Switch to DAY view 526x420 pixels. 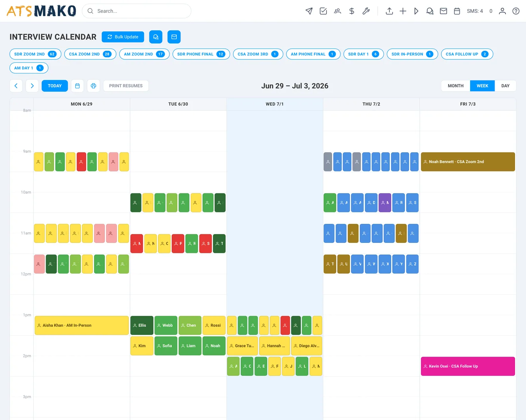click(505, 86)
